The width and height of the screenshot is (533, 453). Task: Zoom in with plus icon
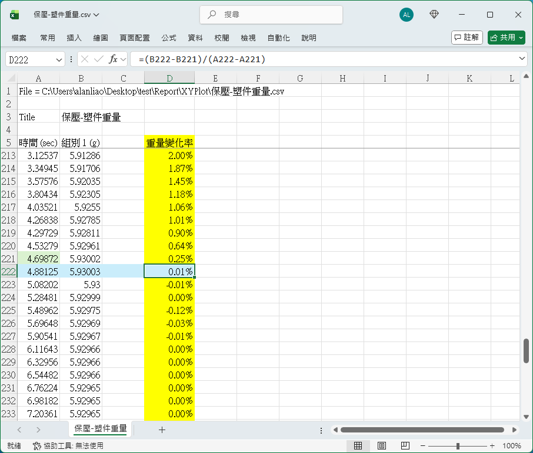[x=492, y=446]
